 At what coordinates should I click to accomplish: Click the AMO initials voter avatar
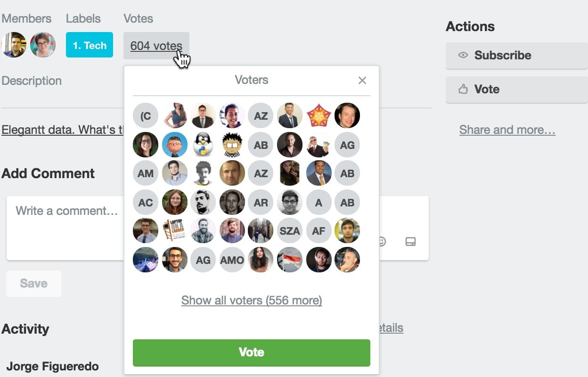(x=232, y=260)
